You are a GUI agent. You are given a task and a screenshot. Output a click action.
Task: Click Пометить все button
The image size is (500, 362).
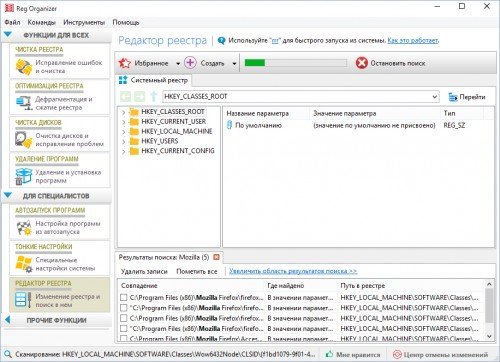tap(197, 271)
